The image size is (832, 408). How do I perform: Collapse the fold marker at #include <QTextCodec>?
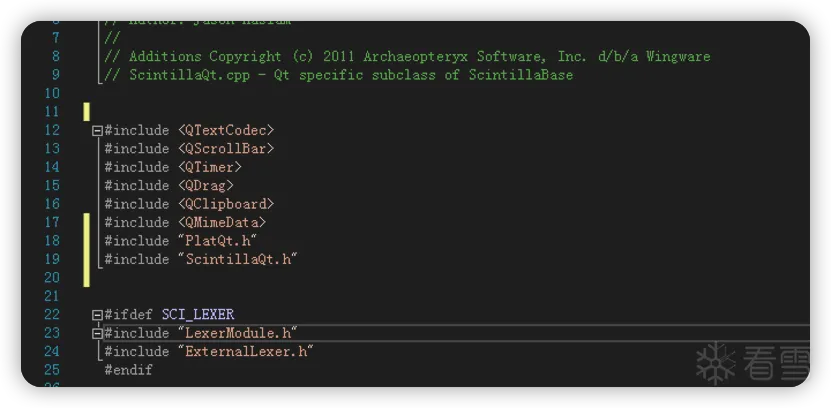pyautogui.click(x=97, y=130)
